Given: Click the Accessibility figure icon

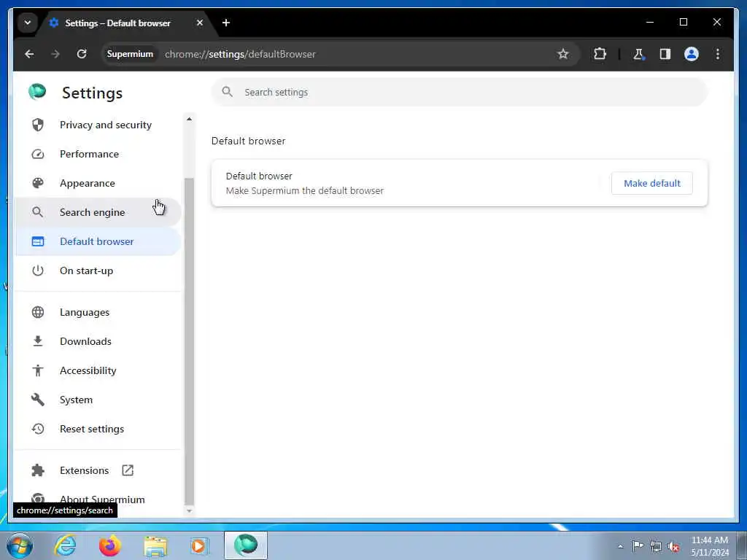Looking at the screenshot, I should pos(38,370).
